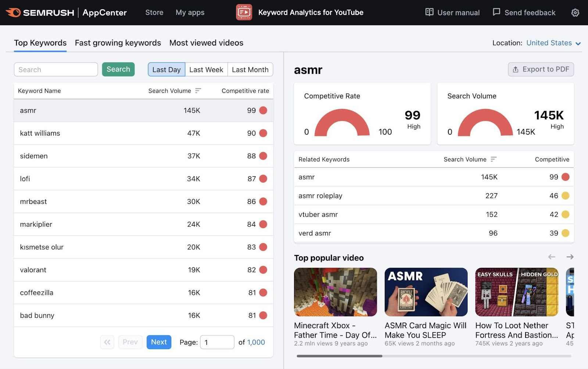Click the green Search button
Screen dimensions: 588x369
[118, 69]
